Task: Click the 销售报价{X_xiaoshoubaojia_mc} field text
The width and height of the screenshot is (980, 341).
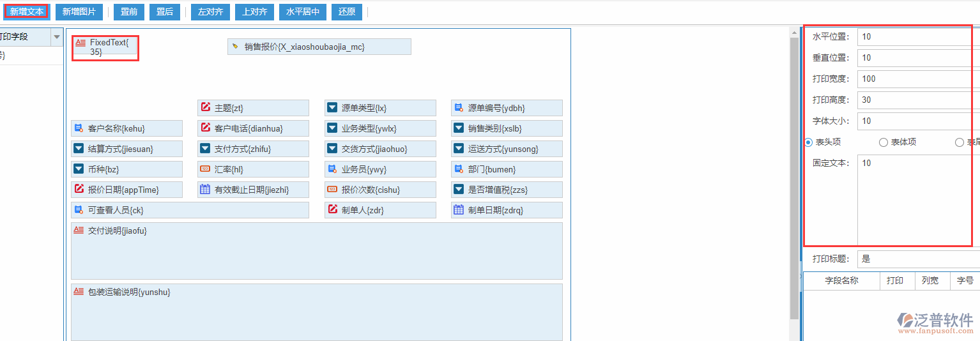Action: [x=304, y=47]
